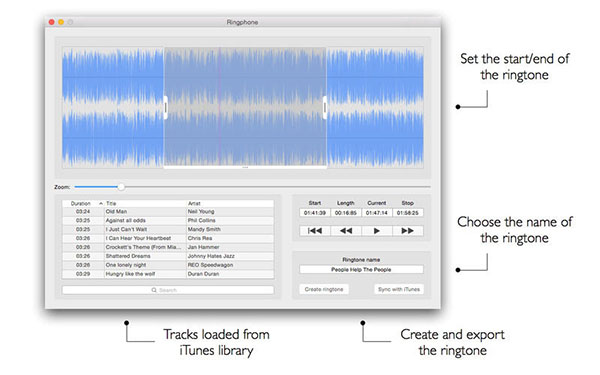600x375 pixels.
Task: Click the rewind button
Action: pyautogui.click(x=346, y=231)
